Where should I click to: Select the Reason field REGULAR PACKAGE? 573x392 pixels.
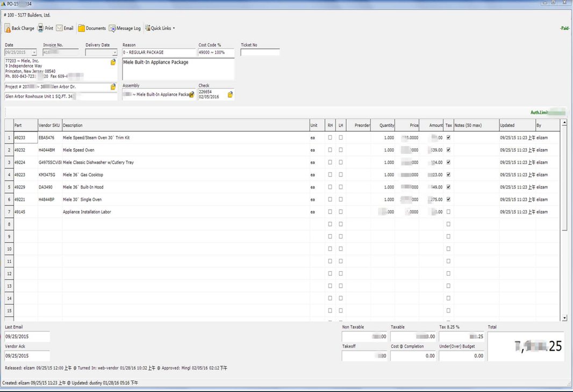(x=159, y=53)
